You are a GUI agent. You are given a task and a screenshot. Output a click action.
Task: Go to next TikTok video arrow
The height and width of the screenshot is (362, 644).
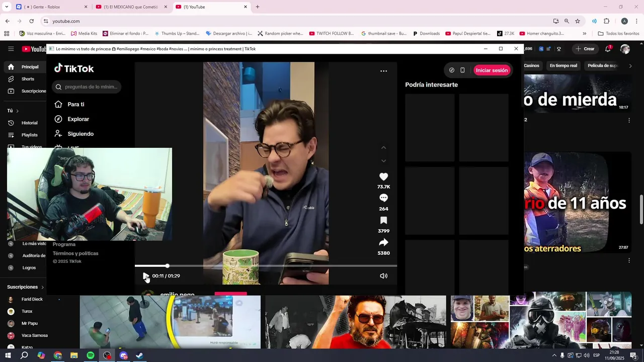tap(383, 161)
